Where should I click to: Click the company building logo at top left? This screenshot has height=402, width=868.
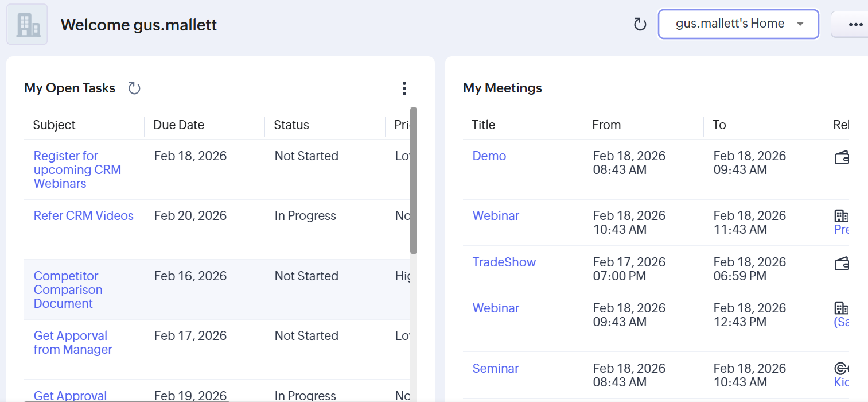click(26, 24)
